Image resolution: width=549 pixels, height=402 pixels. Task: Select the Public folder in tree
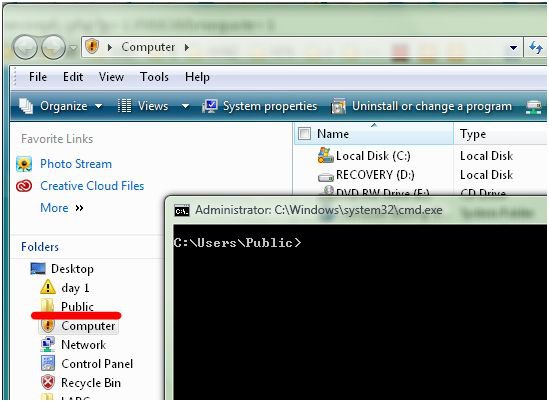tap(77, 306)
